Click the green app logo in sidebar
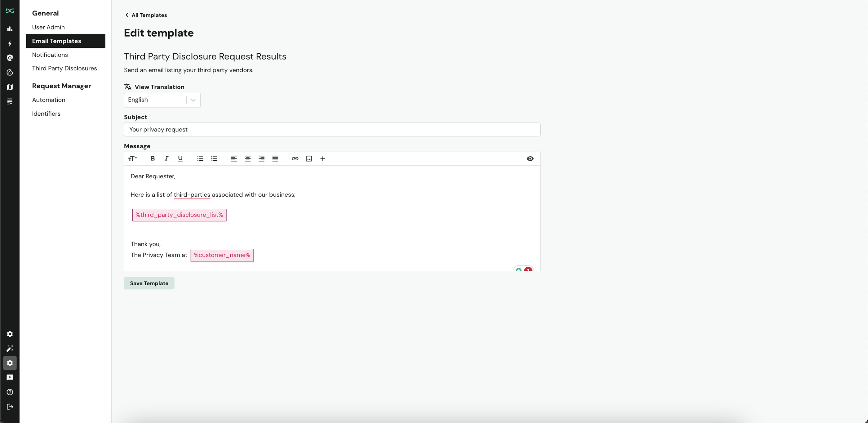This screenshot has width=868, height=423. [10, 11]
